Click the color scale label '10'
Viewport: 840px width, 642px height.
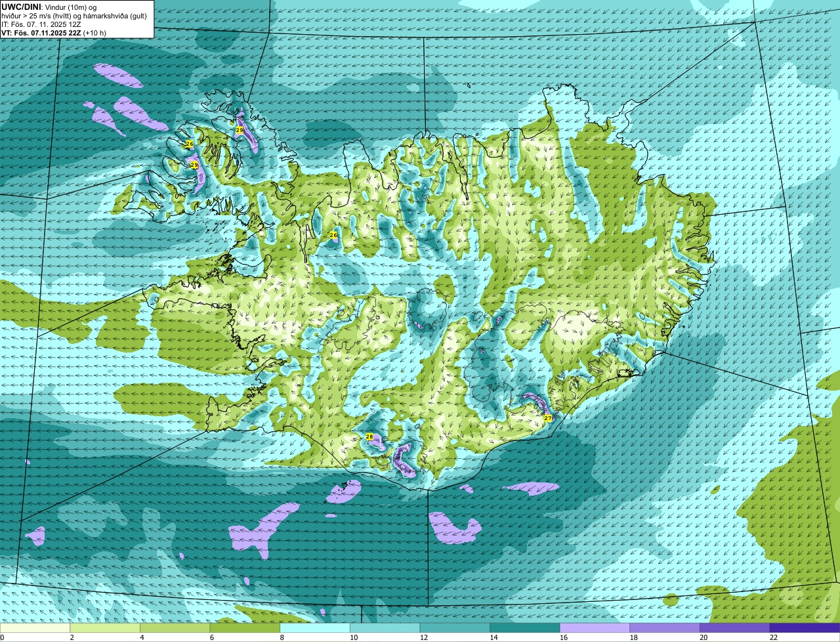point(354,637)
